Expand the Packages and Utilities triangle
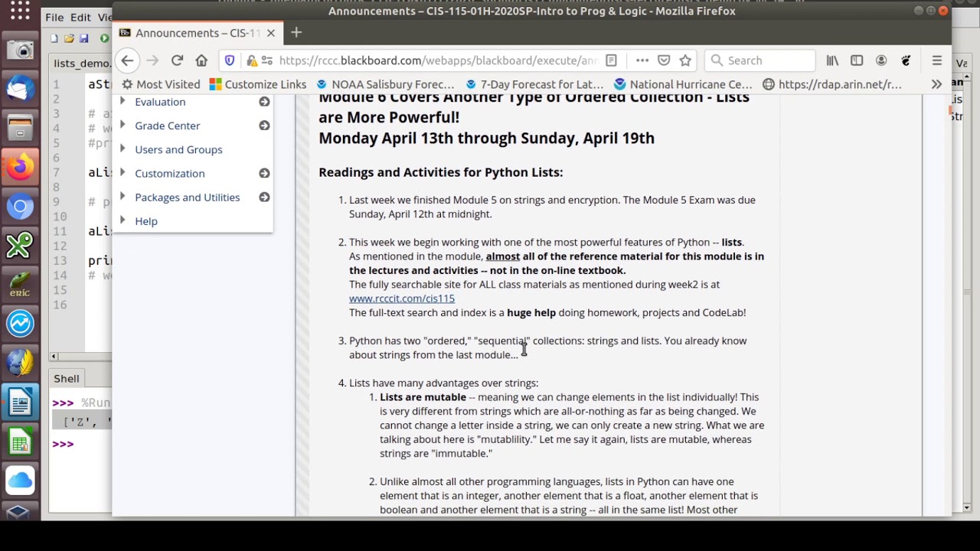 (x=122, y=197)
